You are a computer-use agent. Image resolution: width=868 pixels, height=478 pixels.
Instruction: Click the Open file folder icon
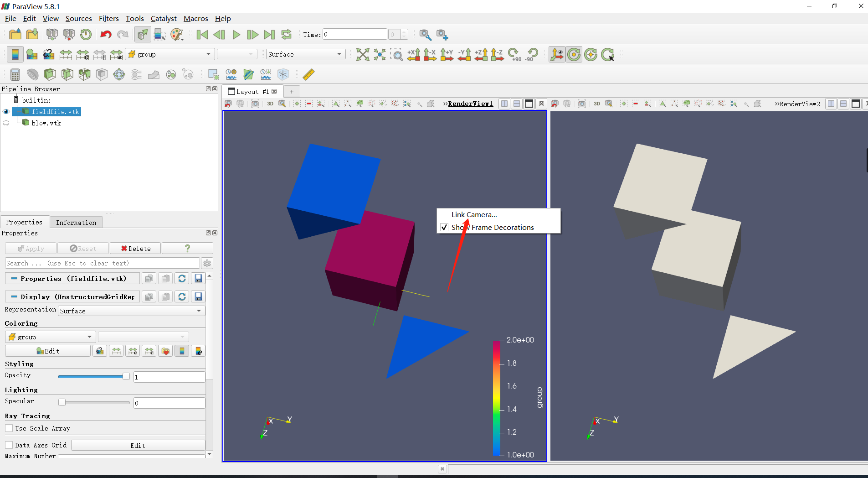click(15, 35)
